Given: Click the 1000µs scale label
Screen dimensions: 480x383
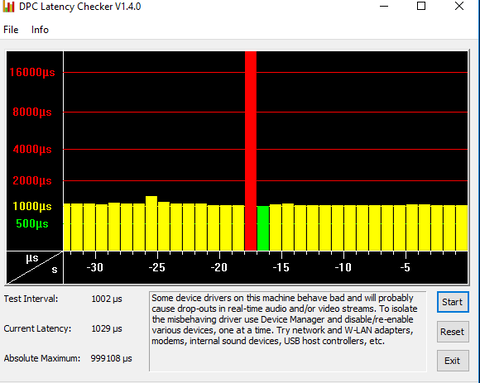Looking at the screenshot, I should (x=32, y=206).
